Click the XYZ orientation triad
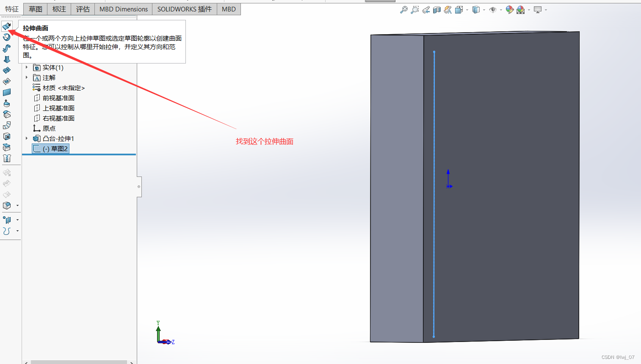Screen dimensions: 641x364 (164, 334)
